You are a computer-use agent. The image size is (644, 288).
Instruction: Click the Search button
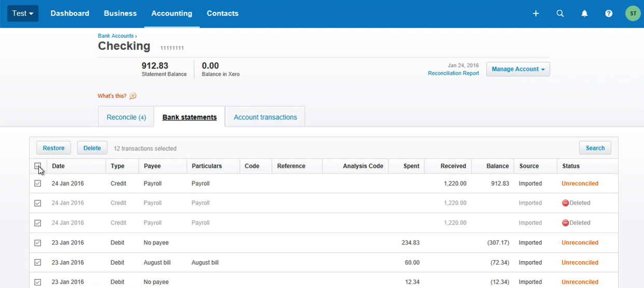595,148
